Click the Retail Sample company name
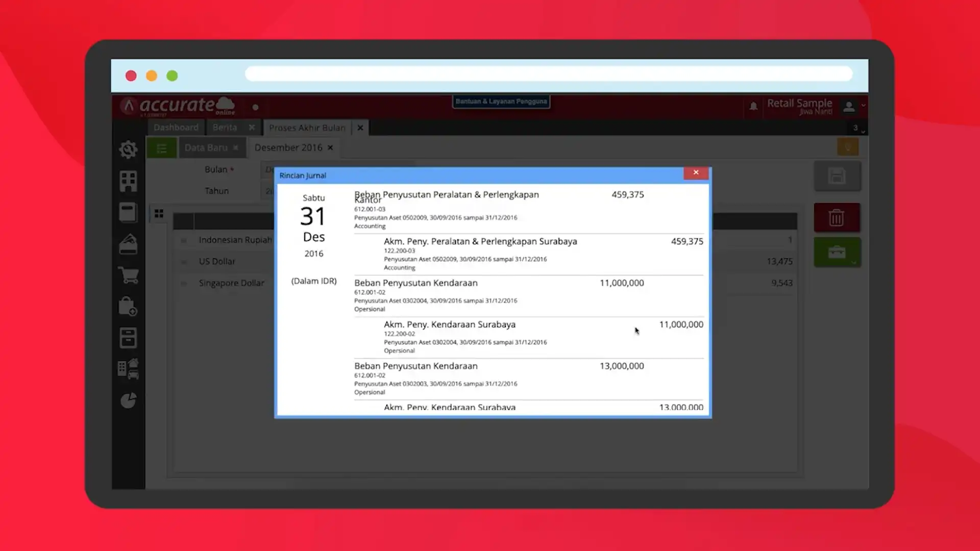The width and height of the screenshot is (980, 551). pos(799,103)
